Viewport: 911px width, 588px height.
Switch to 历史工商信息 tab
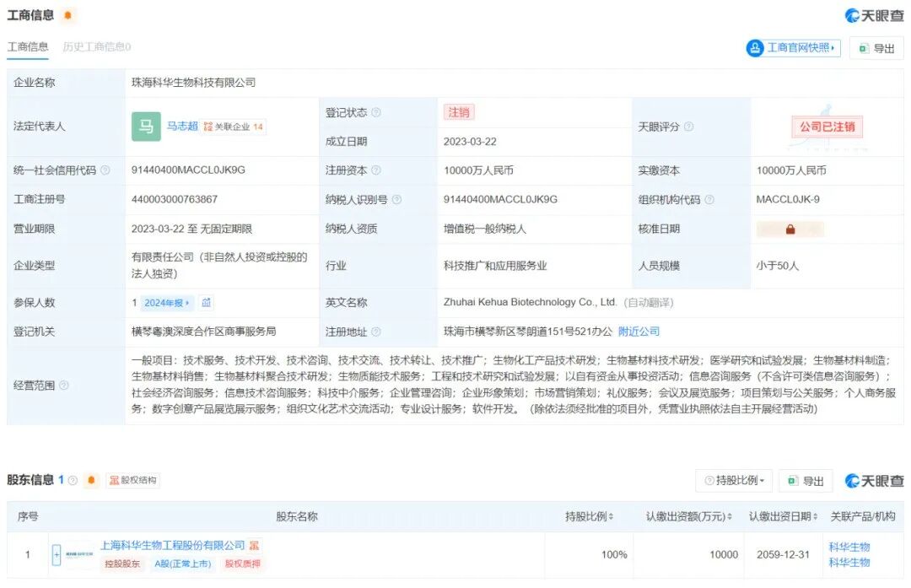(96, 47)
